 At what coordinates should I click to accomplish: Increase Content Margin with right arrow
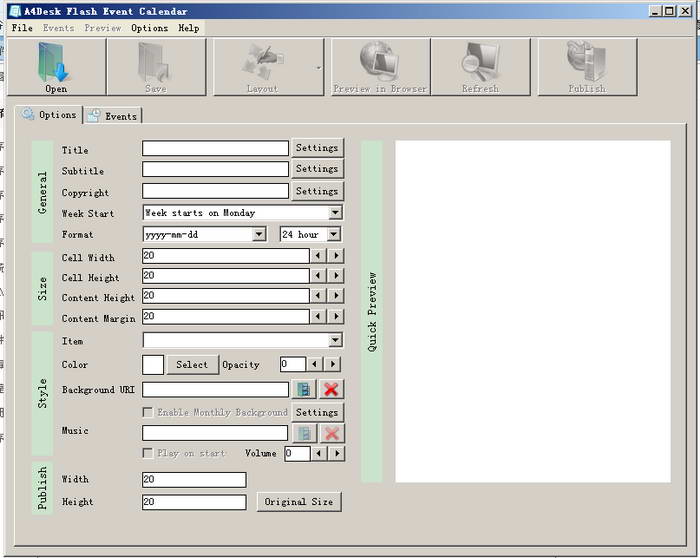[x=336, y=316]
